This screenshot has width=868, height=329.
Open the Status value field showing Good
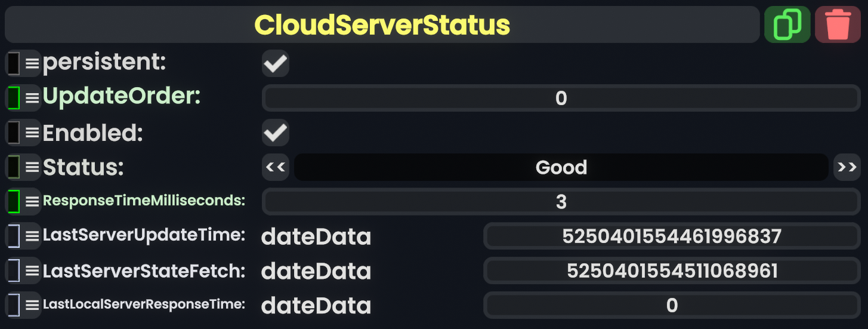point(561,167)
